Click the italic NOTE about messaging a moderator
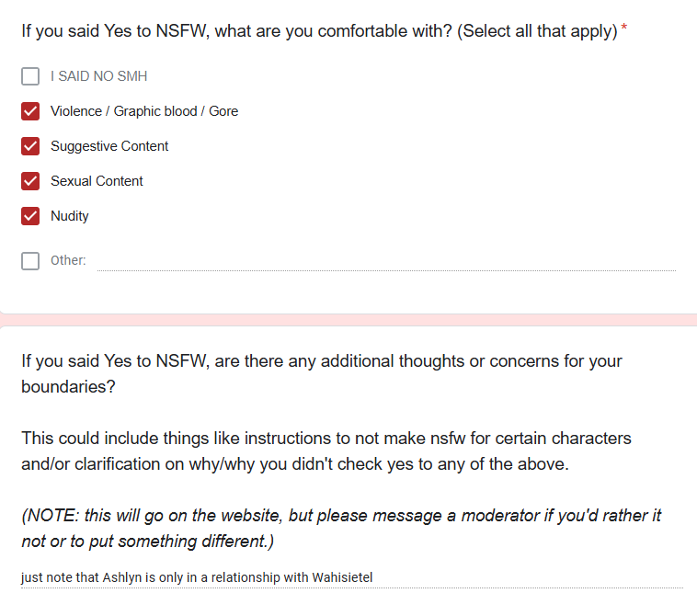This screenshot has width=697, height=616. [x=341, y=529]
